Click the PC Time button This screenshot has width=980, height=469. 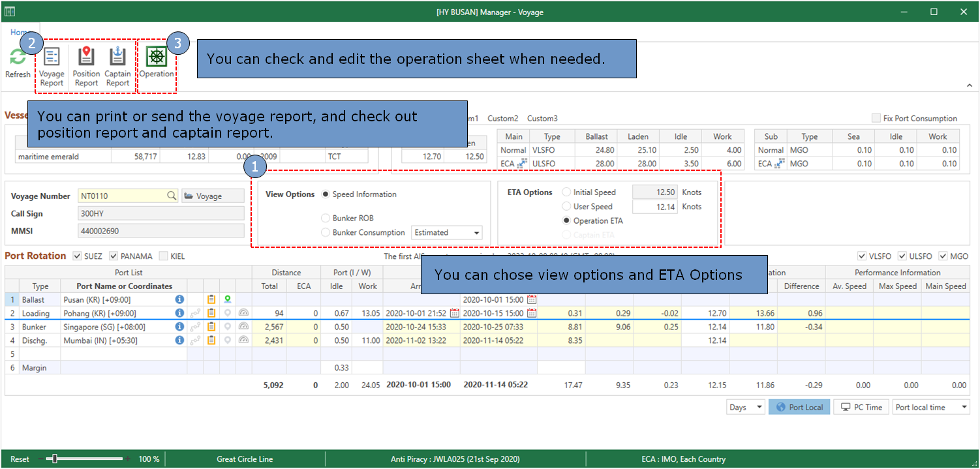pyautogui.click(x=861, y=408)
